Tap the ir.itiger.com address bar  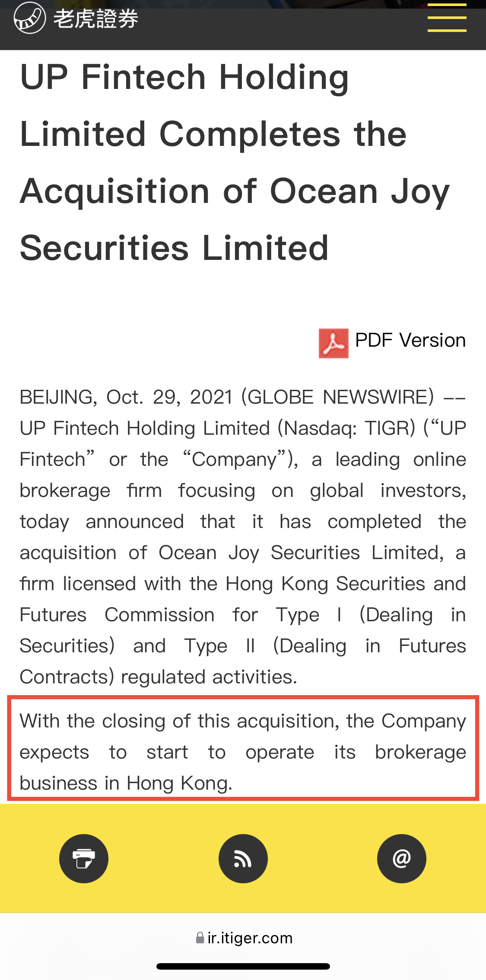pyautogui.click(x=250, y=938)
